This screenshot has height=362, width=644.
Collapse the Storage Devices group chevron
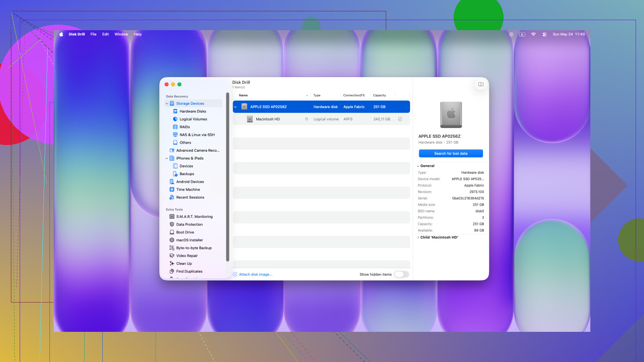(167, 103)
